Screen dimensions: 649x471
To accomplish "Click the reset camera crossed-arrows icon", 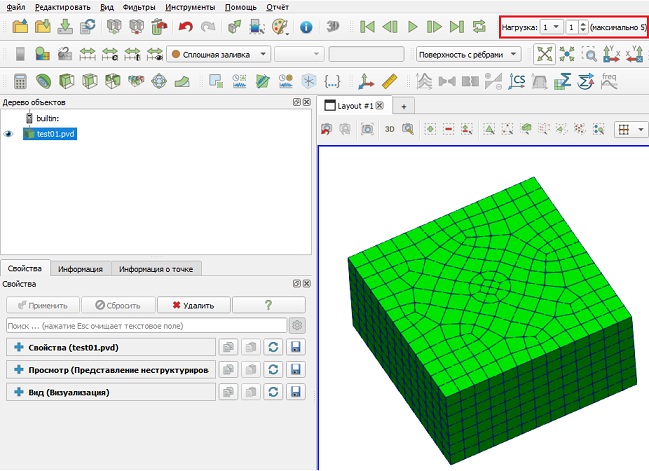I will click(x=544, y=54).
